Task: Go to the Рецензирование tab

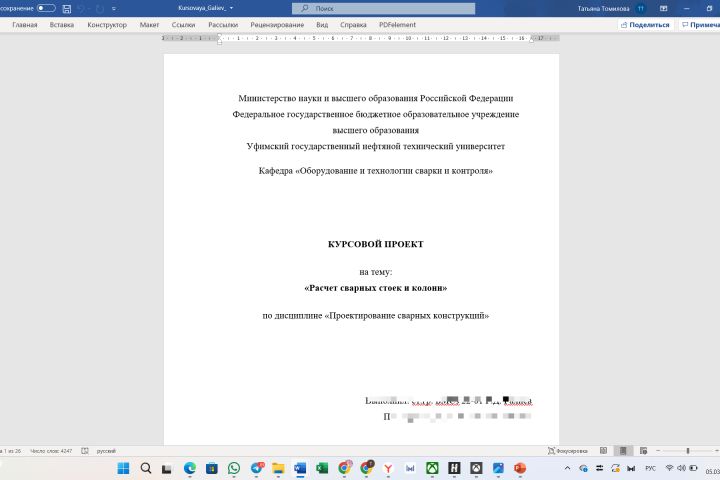Action: coord(277,25)
